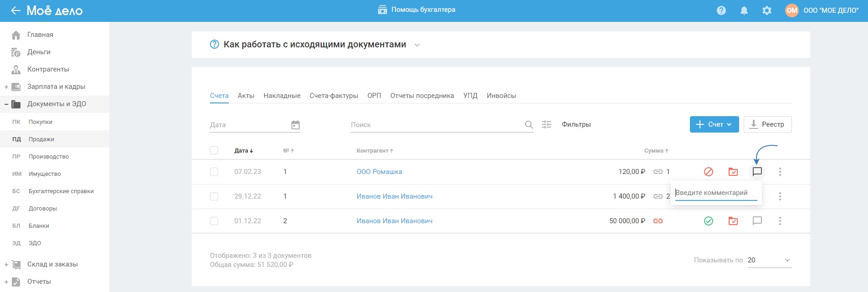Toggle the select-all checkbox in table header
868x292 pixels.
pos(214,150)
